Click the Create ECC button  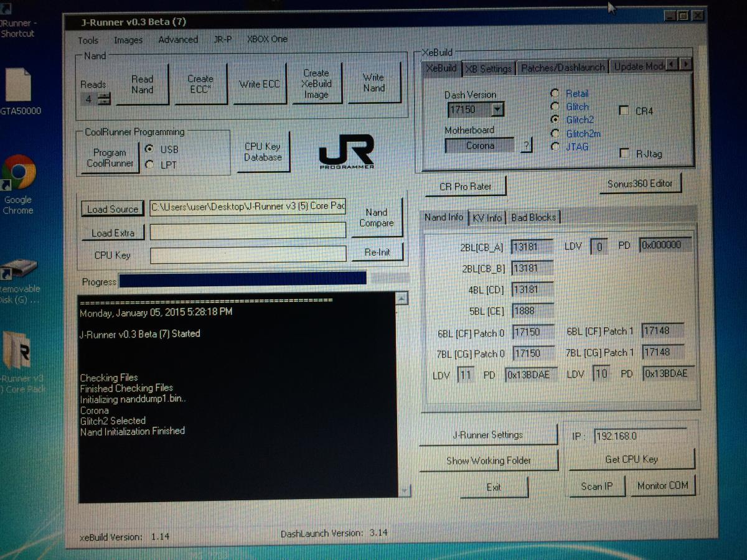tap(200, 84)
